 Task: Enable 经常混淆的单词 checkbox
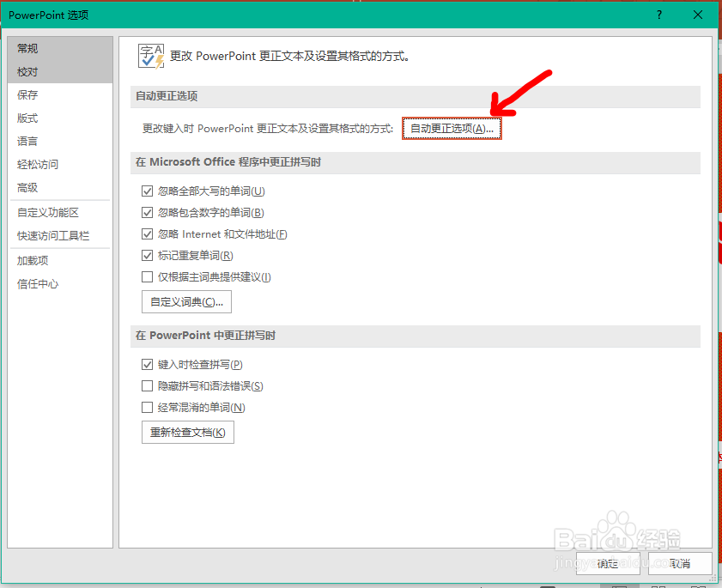tap(148, 408)
